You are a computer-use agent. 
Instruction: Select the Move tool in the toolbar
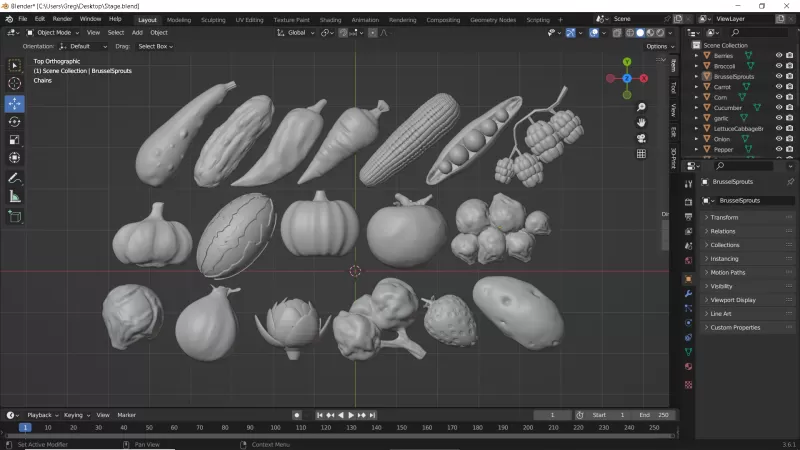coord(15,103)
